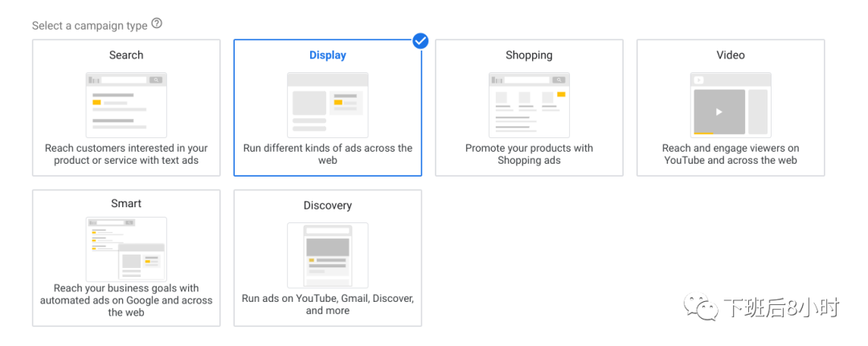This screenshot has height=346, width=868.
Task: Open help icon beside campaign type heading
Action: pos(157,24)
